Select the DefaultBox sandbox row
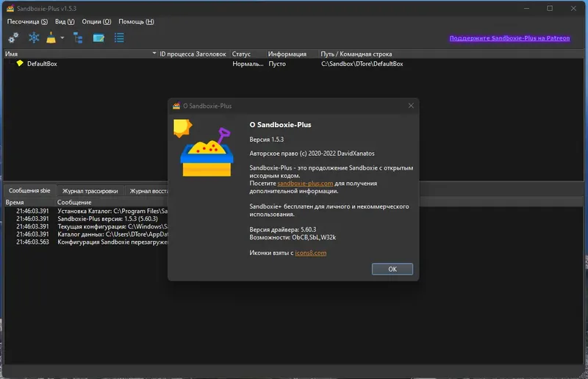The height and width of the screenshot is (379, 588). coord(293,64)
